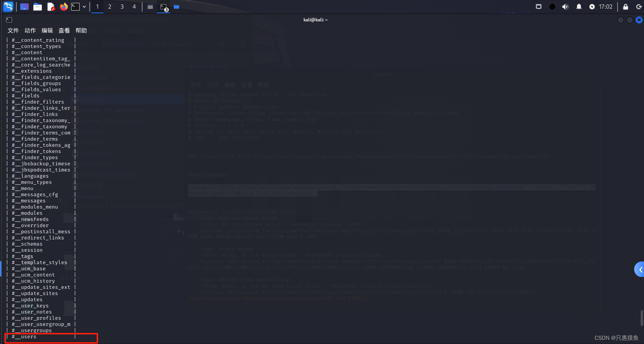Close the kali@kali terminal window

click(x=639, y=20)
